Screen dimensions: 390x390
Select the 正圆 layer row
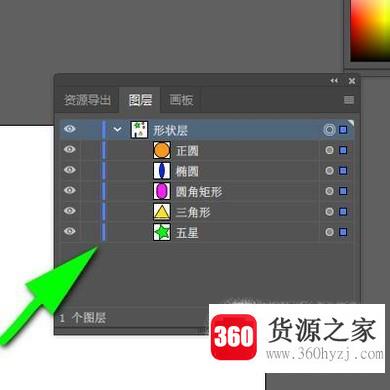(207, 150)
